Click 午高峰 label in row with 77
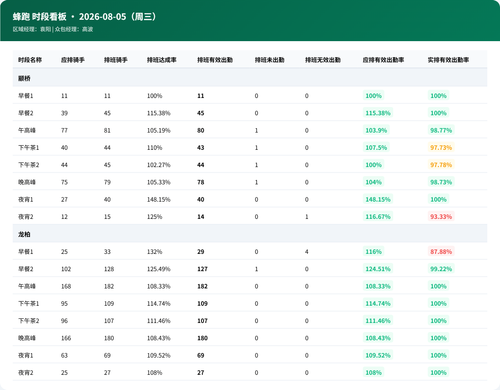Screen dimensions: 500x390 pyautogui.click(x=27, y=130)
